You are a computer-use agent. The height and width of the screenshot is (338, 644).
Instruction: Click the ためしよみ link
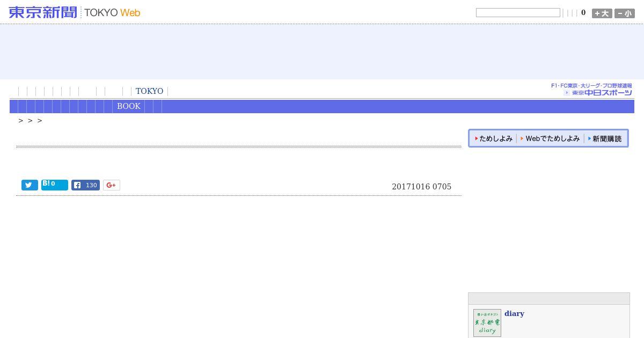click(493, 138)
